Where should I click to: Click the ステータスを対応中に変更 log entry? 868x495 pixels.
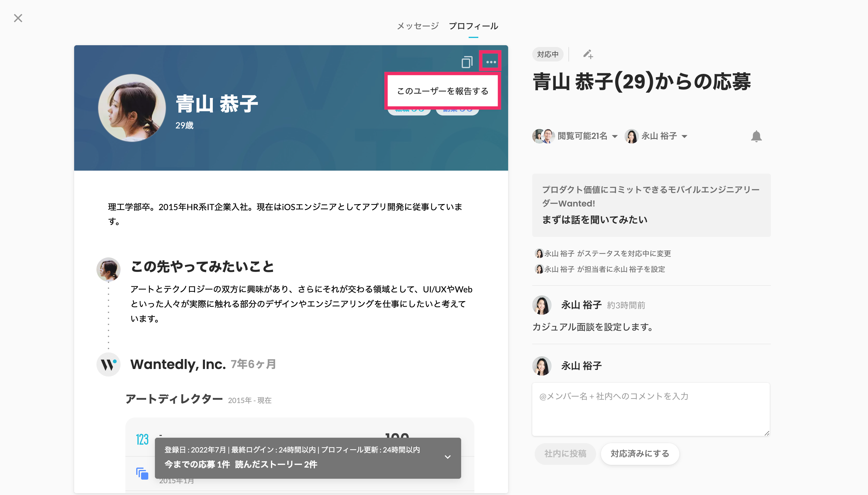point(602,253)
